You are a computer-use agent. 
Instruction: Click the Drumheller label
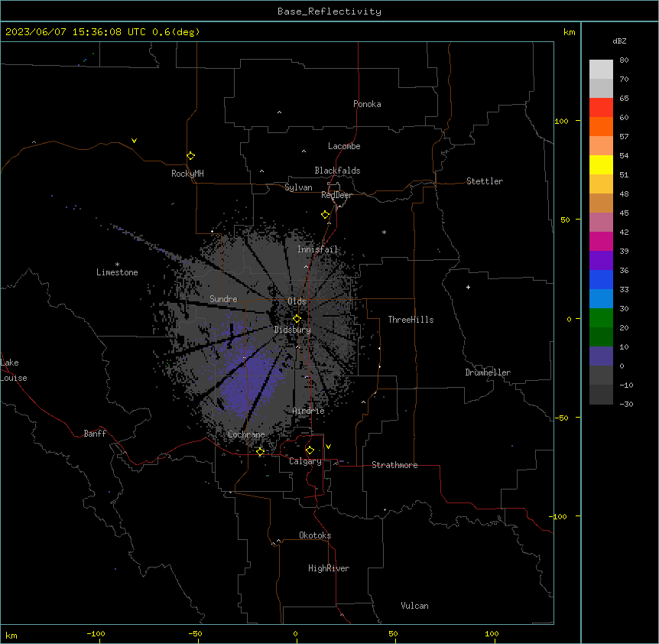point(488,372)
